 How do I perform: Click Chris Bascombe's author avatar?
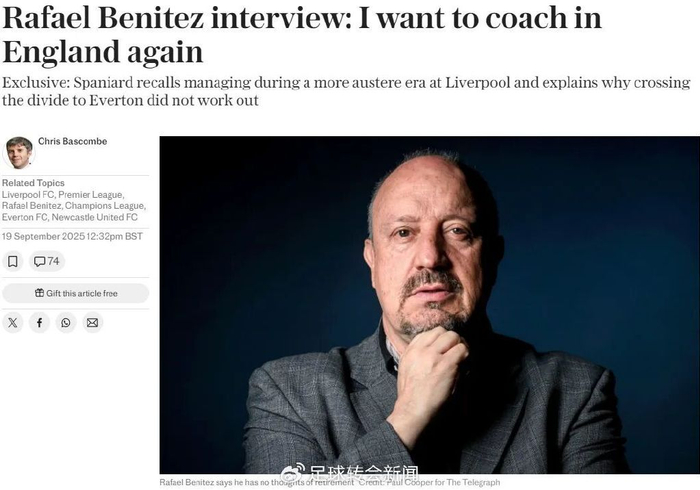pyautogui.click(x=18, y=152)
